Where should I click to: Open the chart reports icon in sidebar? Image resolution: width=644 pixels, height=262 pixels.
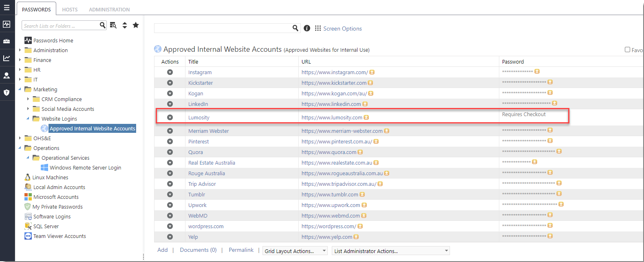(7, 58)
